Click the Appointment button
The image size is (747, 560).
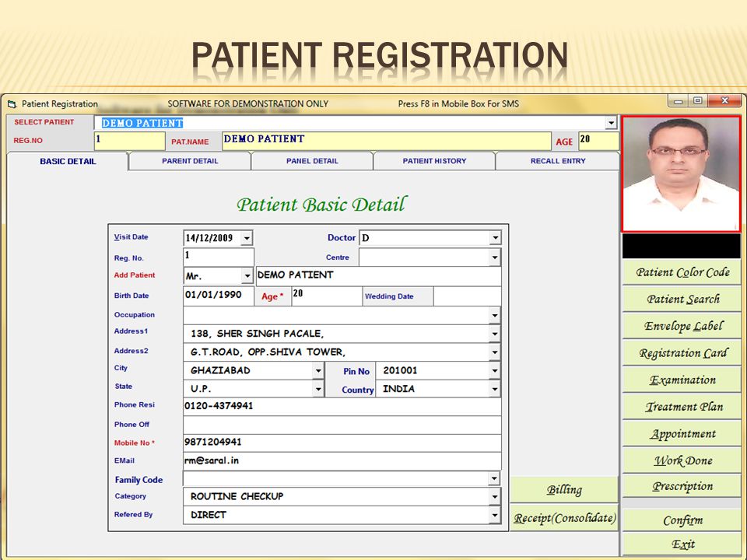pyautogui.click(x=682, y=434)
